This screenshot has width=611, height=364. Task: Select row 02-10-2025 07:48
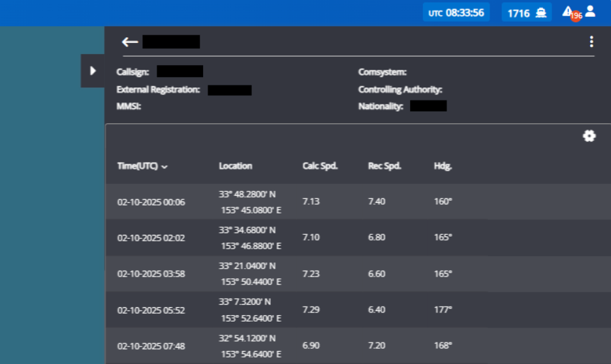pyautogui.click(x=358, y=346)
